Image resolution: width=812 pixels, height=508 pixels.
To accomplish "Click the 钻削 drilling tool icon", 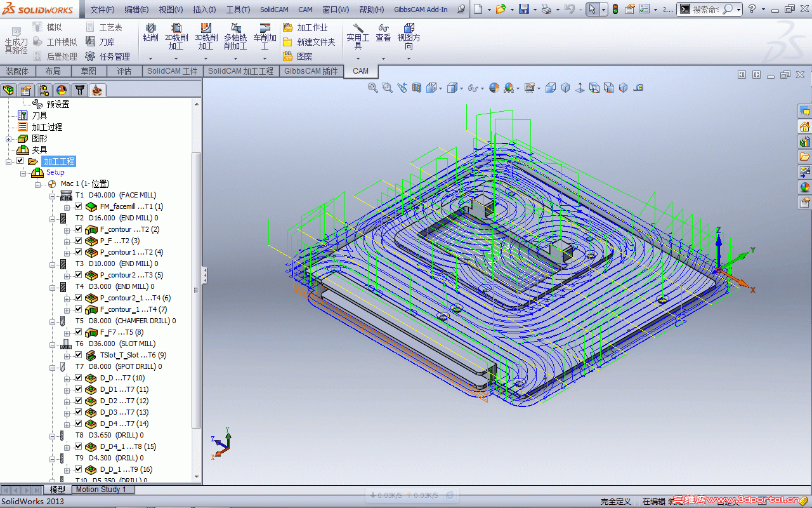I will 150,29.
